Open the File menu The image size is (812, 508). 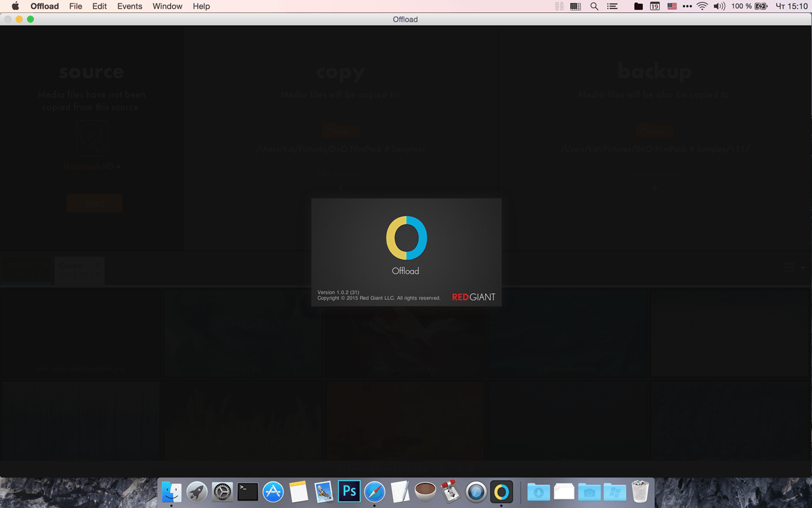point(76,6)
